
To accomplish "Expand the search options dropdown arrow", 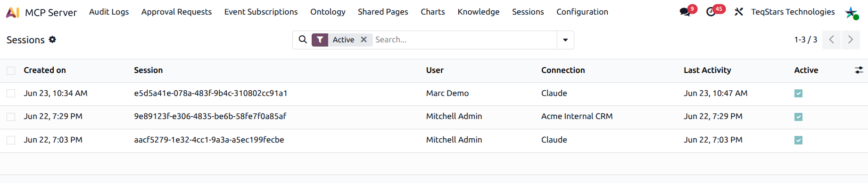I will pyautogui.click(x=565, y=40).
